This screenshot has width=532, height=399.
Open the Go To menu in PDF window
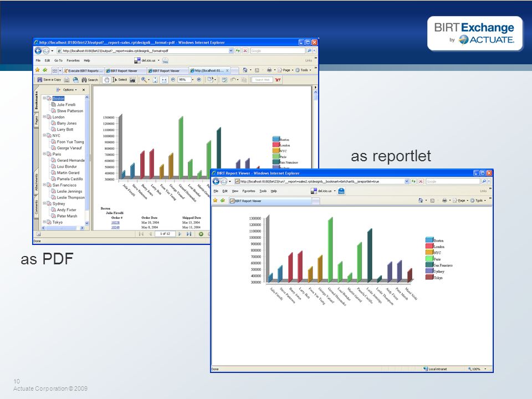[x=58, y=60]
